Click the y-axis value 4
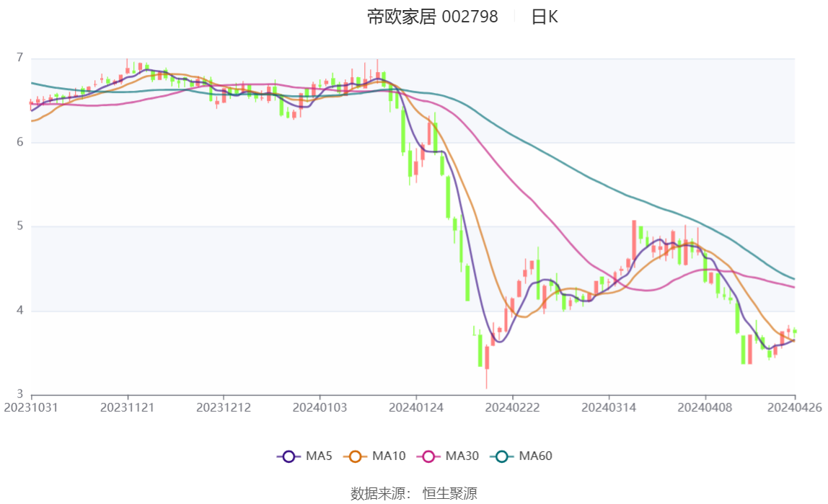Viewport: 828px width, 504px height. click(x=20, y=310)
